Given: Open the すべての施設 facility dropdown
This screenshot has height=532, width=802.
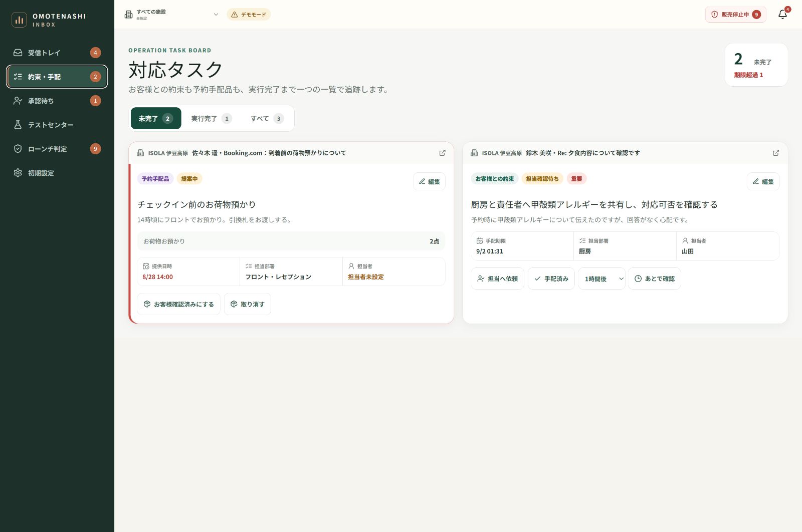Looking at the screenshot, I should (x=171, y=15).
